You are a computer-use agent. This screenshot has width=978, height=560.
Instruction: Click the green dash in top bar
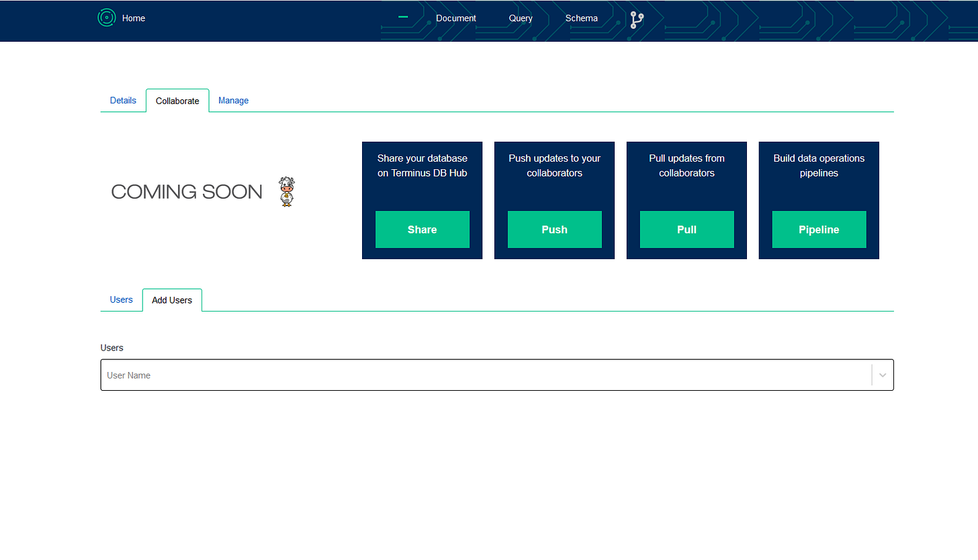[403, 17]
